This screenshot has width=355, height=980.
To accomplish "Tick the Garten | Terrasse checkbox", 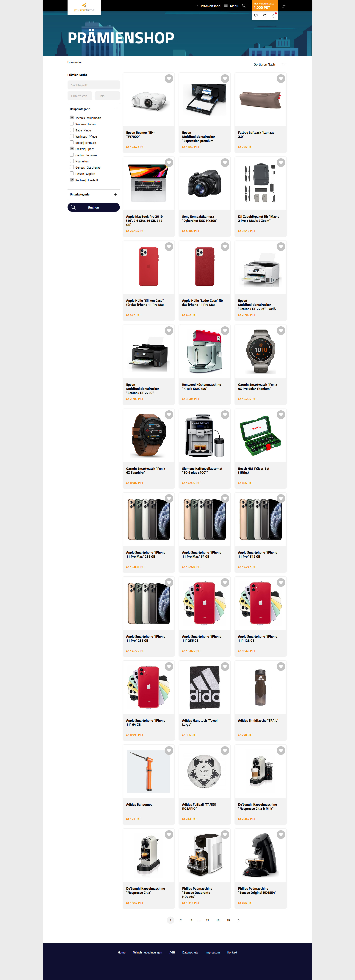I will (72, 155).
